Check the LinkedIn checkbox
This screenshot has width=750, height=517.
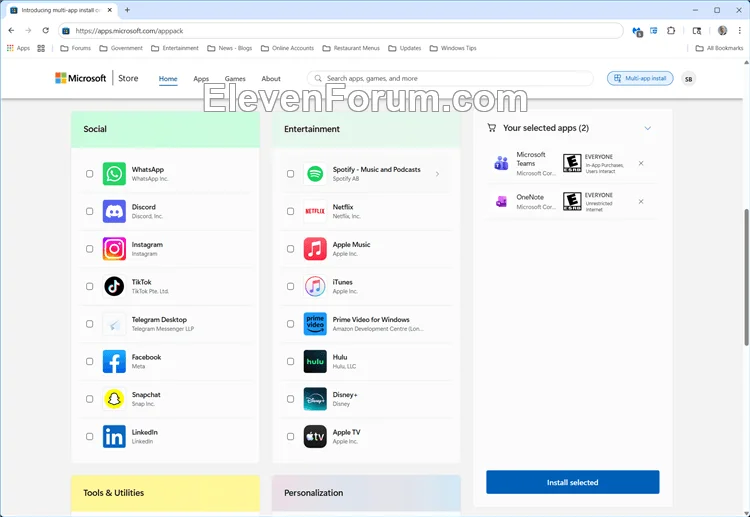pos(89,437)
